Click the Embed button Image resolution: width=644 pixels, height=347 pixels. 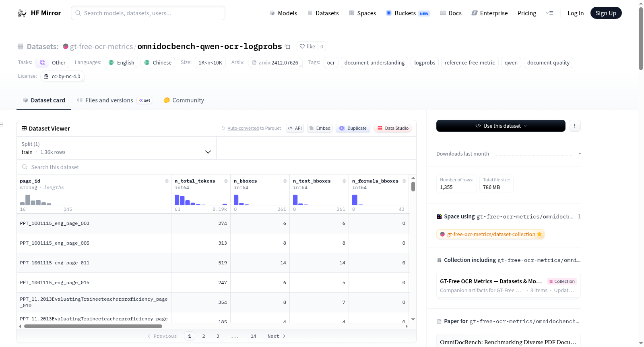tap(320, 128)
